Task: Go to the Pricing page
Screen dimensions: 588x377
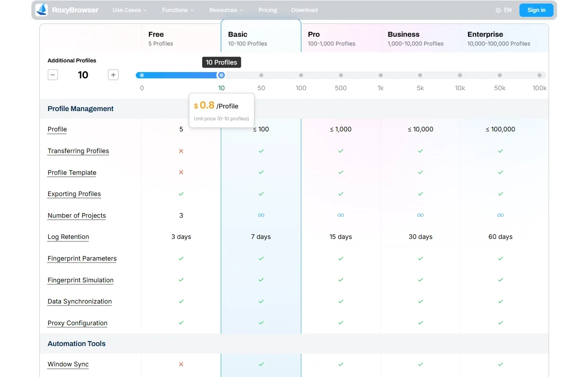Action: 268,10
